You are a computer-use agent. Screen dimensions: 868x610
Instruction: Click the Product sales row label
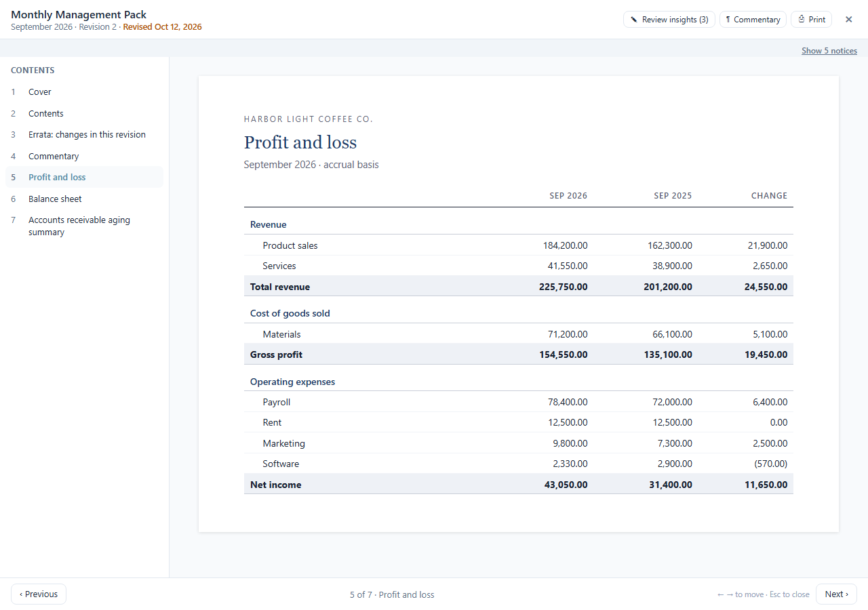tap(290, 245)
